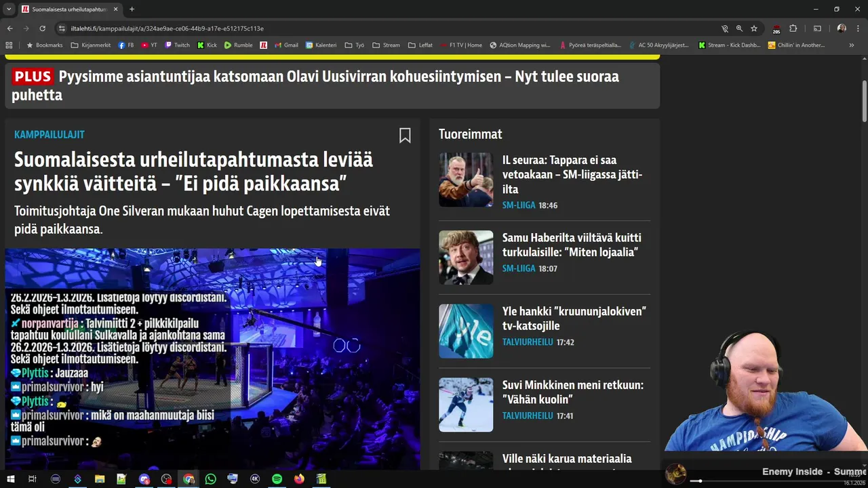Open the Suvi Minkkinen meni retkuun headline

[573, 392]
